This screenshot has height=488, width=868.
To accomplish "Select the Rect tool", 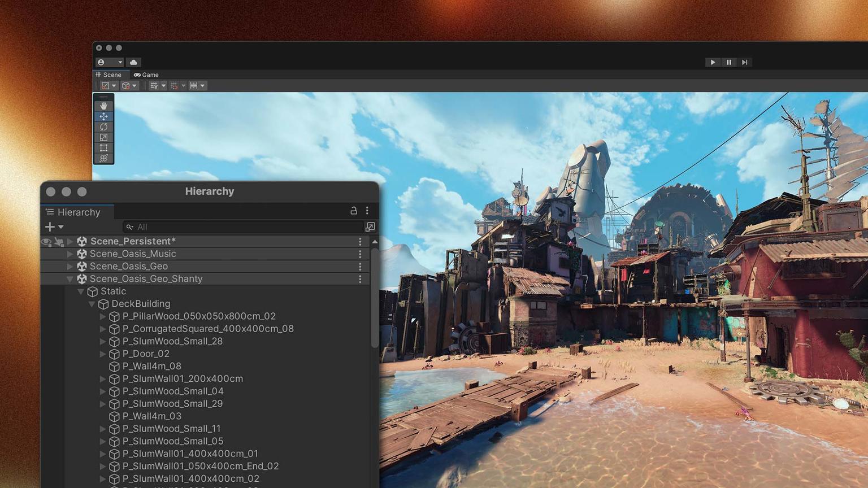I will [103, 148].
